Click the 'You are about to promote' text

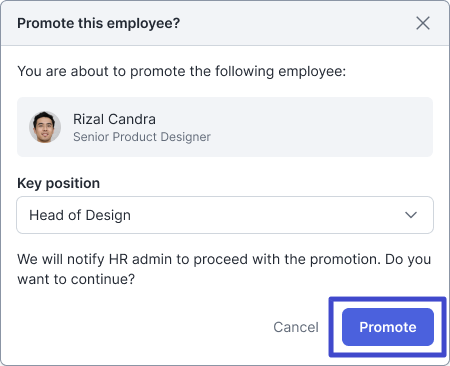pos(182,71)
